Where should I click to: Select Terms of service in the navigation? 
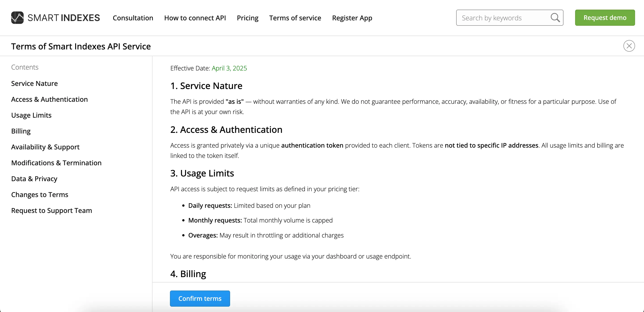coord(295,18)
